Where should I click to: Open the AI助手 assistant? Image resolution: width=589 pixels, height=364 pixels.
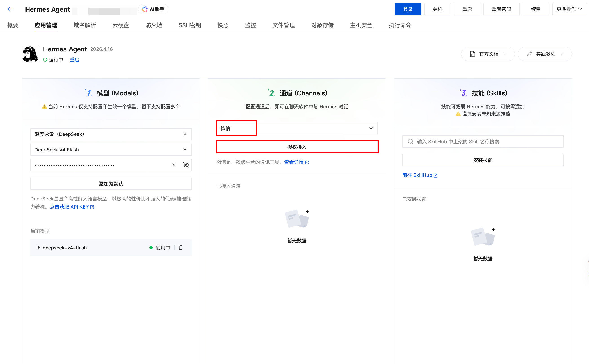tap(153, 9)
